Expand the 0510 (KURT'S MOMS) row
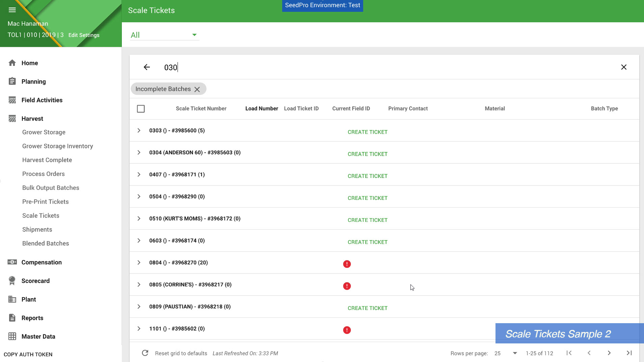This screenshot has height=362, width=644. (139, 218)
